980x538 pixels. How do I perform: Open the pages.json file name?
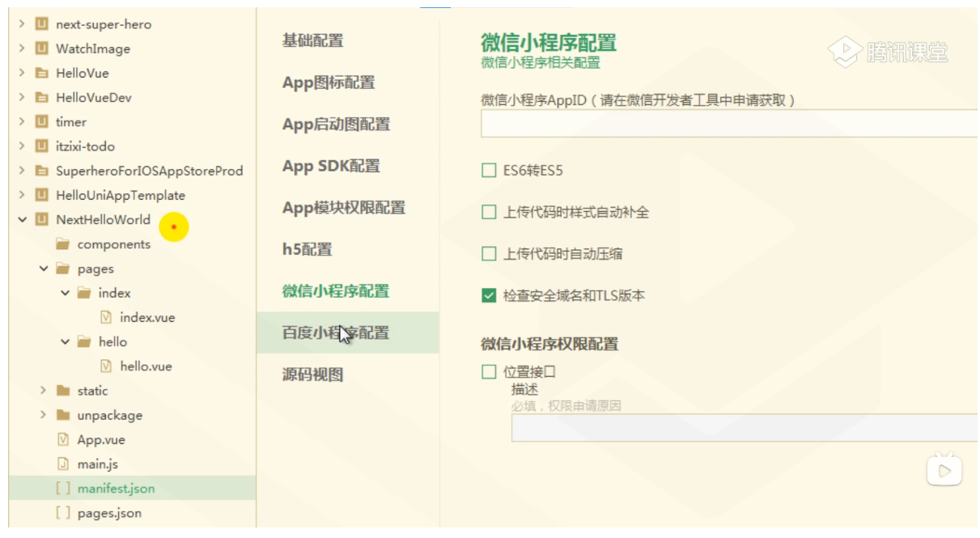[x=109, y=513]
